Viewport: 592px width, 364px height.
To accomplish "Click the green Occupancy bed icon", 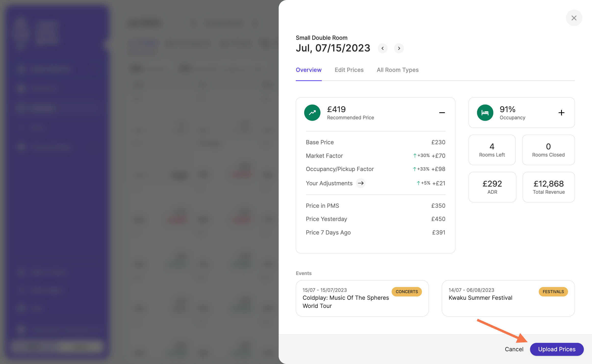I will tap(485, 113).
